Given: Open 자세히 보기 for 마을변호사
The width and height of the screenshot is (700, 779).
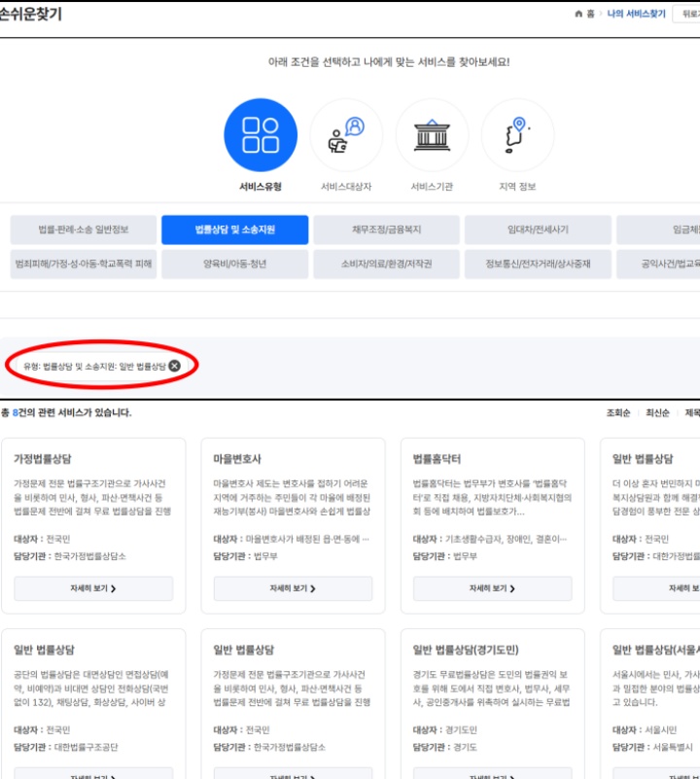Looking at the screenshot, I should point(293,588).
